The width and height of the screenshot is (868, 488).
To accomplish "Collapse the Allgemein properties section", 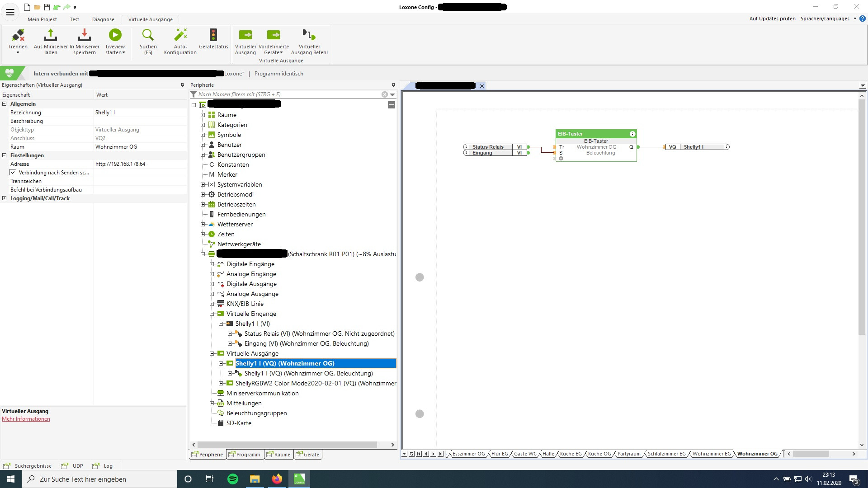I will (x=5, y=104).
